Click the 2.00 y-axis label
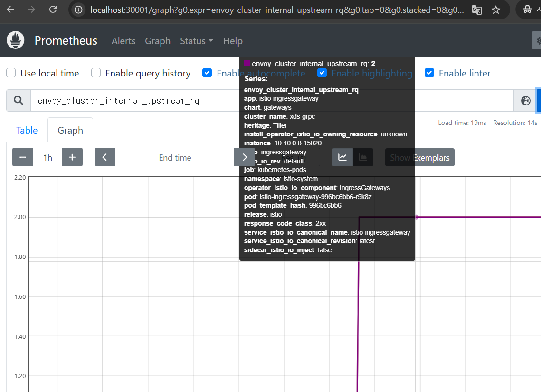 pos(20,217)
